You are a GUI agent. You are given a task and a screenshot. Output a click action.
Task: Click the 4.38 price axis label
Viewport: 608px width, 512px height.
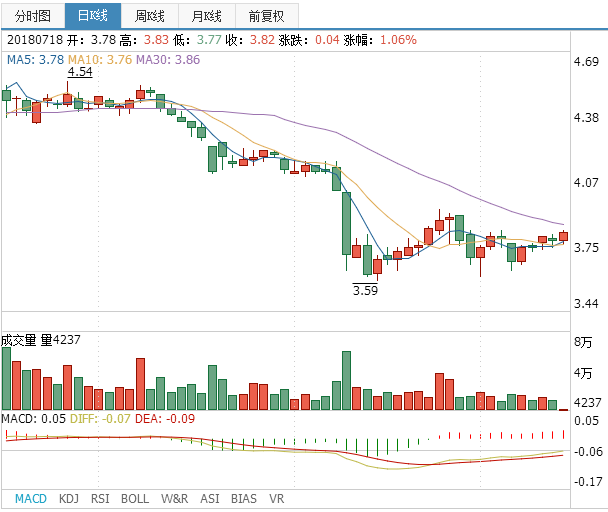click(586, 118)
